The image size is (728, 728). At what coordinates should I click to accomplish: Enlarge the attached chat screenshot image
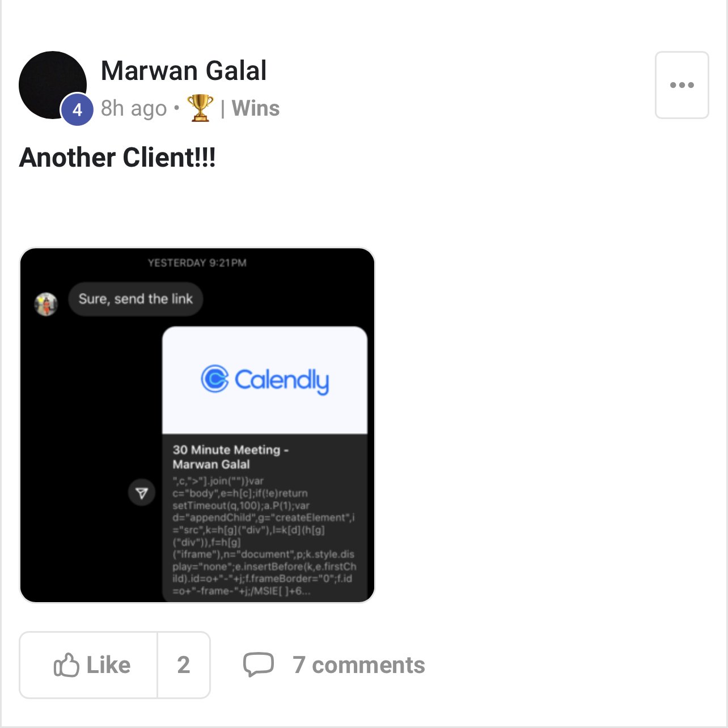click(x=197, y=425)
